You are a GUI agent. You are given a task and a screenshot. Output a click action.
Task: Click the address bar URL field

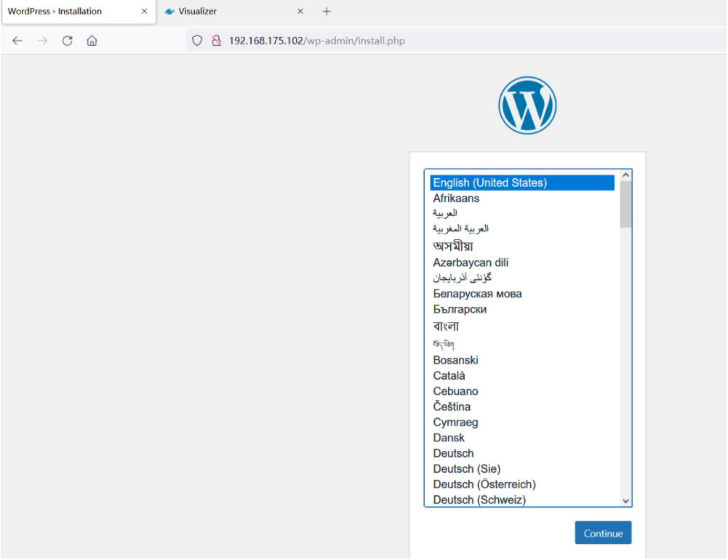(457, 41)
